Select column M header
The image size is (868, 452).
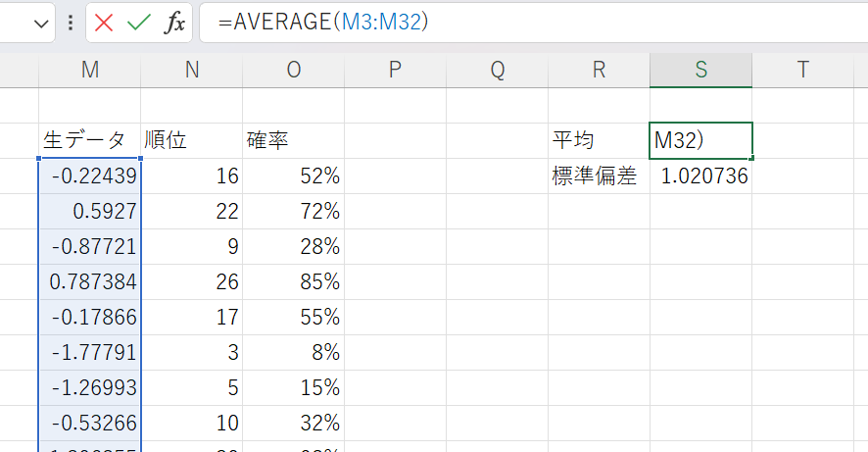point(90,70)
